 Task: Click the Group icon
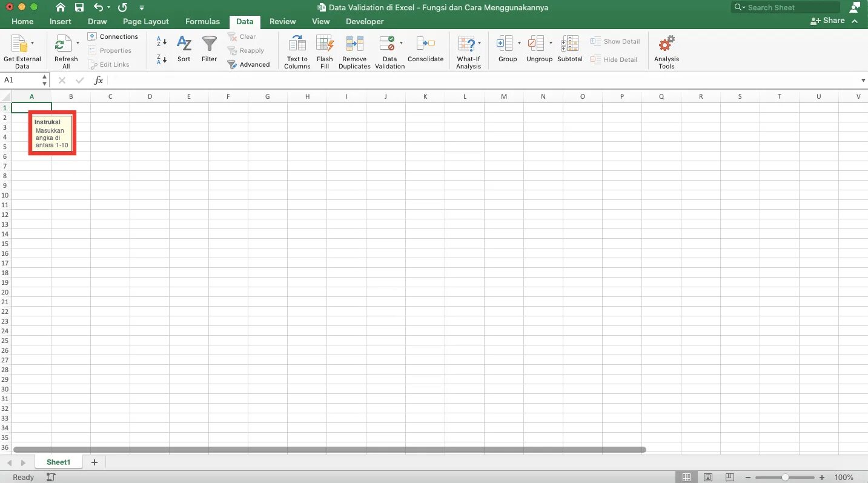[x=504, y=44]
